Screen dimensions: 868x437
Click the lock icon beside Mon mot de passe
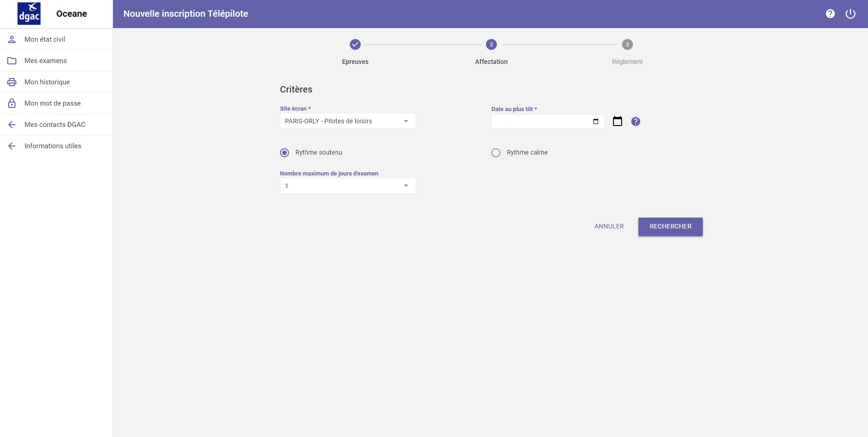[12, 103]
